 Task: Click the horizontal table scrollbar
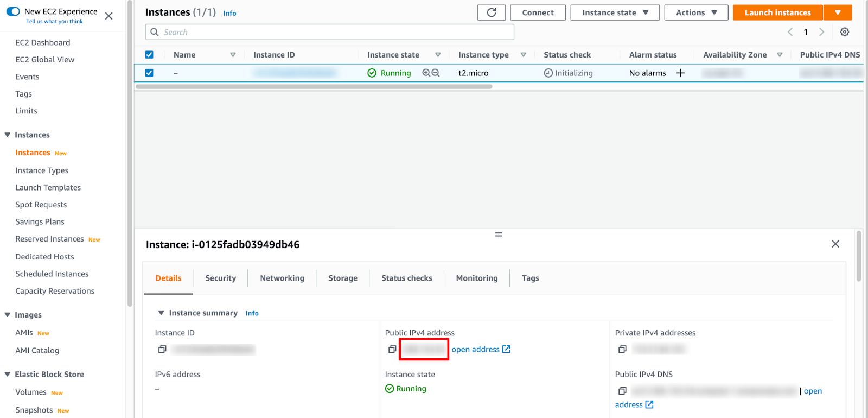[314, 86]
